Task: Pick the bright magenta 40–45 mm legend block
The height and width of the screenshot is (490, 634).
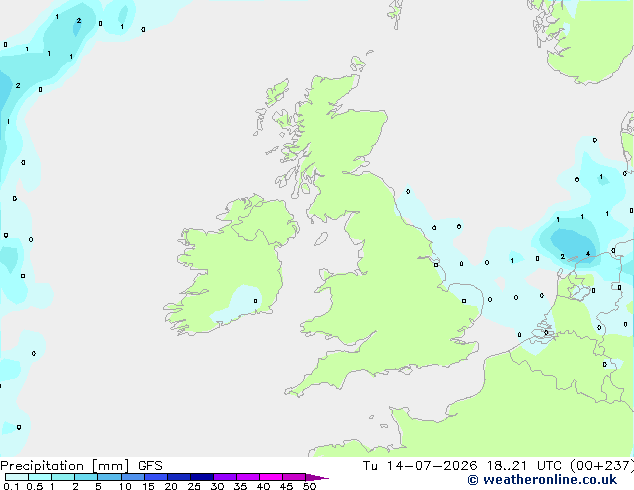Action: (271, 477)
